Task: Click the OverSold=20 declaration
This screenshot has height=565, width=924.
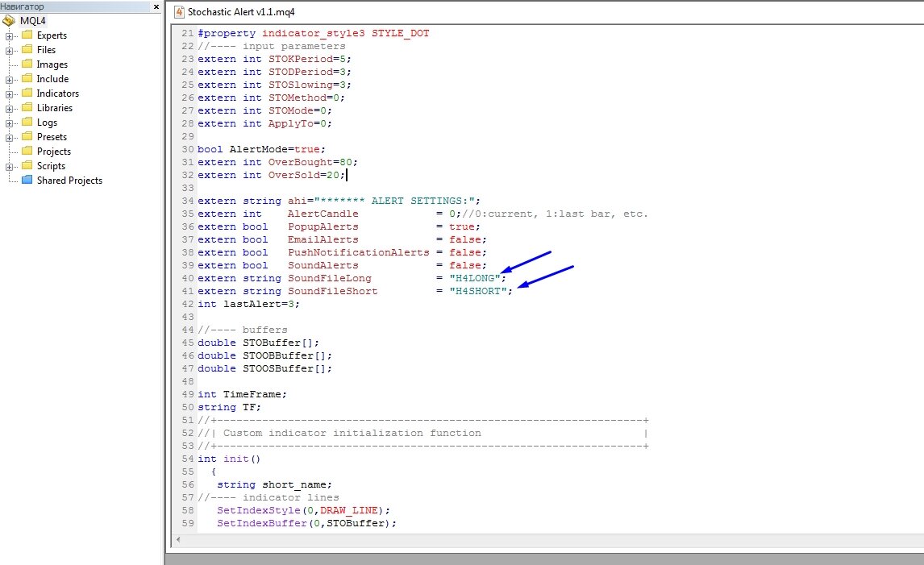Action: [271, 175]
